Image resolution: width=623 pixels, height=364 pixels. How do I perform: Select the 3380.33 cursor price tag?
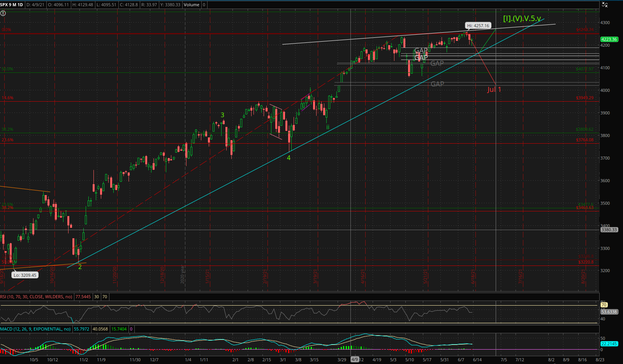click(609, 230)
